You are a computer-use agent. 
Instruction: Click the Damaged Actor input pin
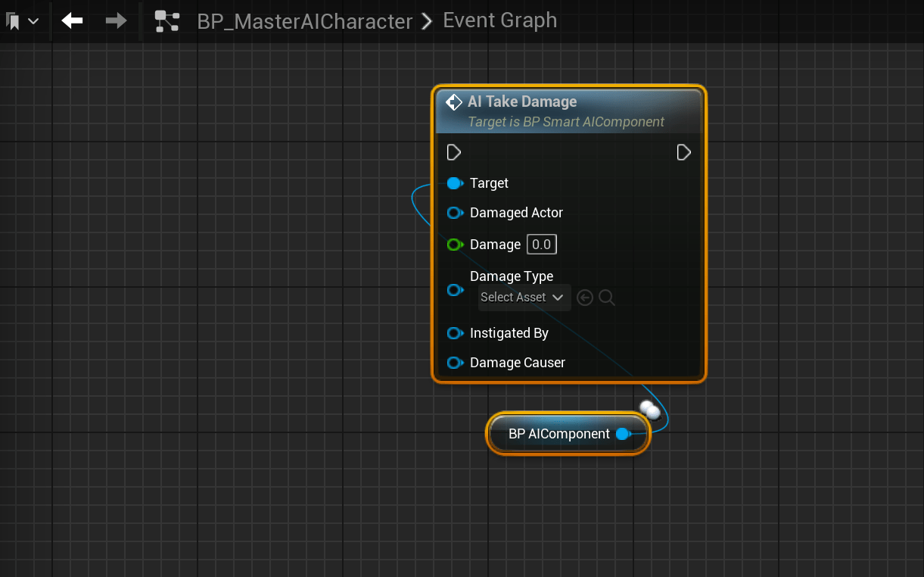click(455, 213)
